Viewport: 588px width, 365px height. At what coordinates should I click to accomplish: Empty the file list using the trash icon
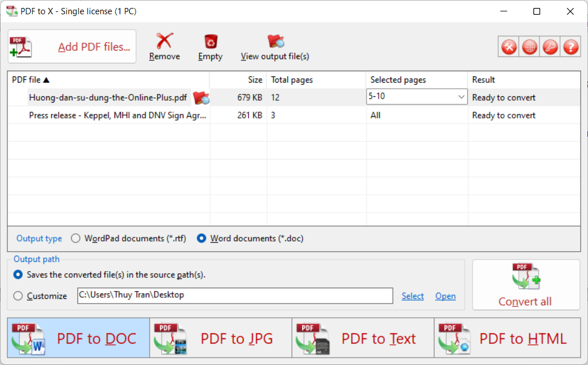click(x=210, y=40)
